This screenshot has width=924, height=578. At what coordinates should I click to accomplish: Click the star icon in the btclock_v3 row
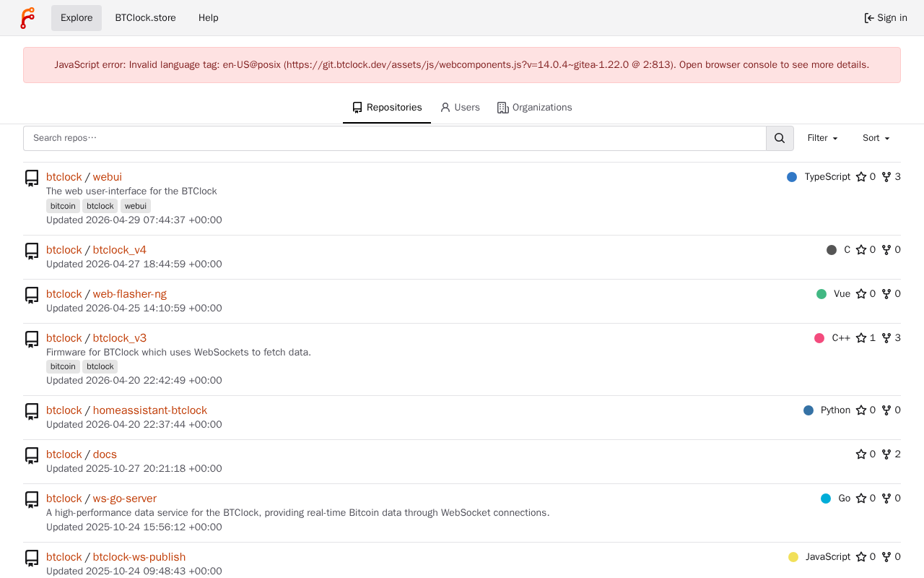click(x=861, y=338)
